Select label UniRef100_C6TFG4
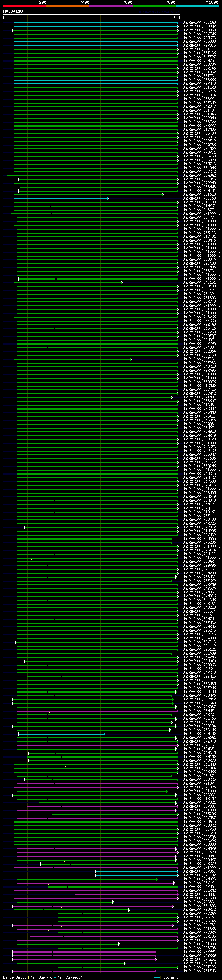This screenshot has width=222, height=980. (x=199, y=110)
